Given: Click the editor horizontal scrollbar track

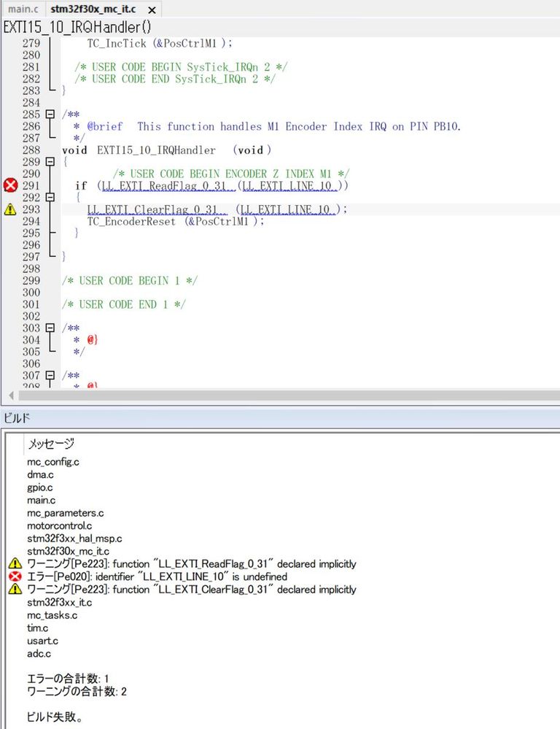Looking at the screenshot, I should point(288,396).
